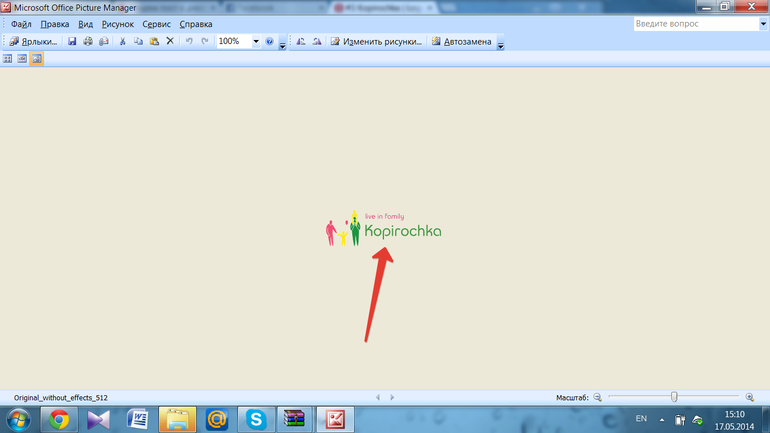This screenshot has width=770, height=433.
Task: Rotate the picture left
Action: pos(301,42)
